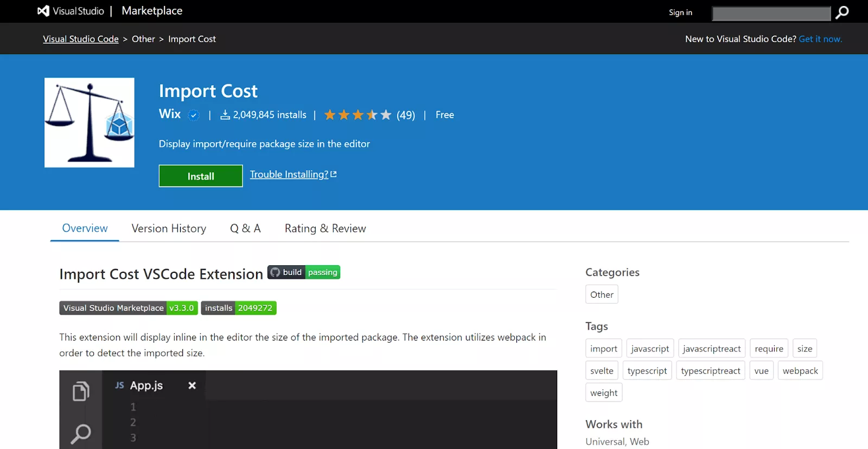Select the webpack tag

[800, 370]
